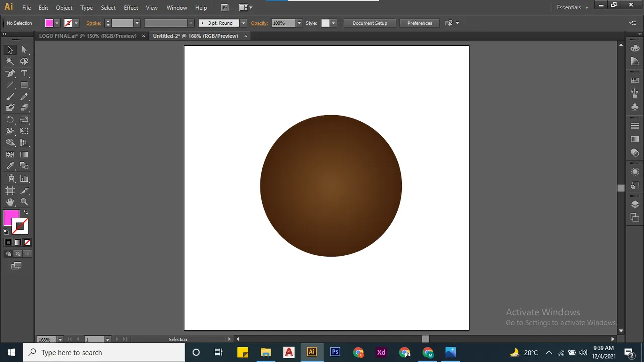The width and height of the screenshot is (644, 362).
Task: Select the Pen tool
Action: click(x=10, y=73)
